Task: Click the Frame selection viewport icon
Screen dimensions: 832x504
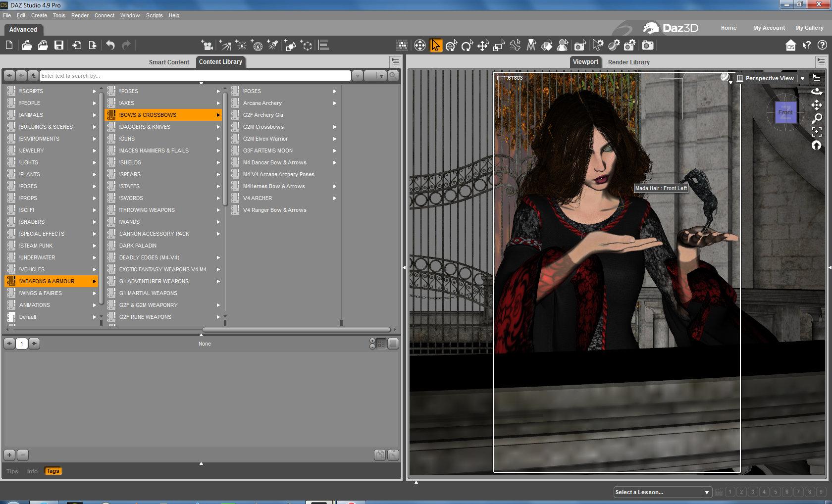Action: [817, 132]
